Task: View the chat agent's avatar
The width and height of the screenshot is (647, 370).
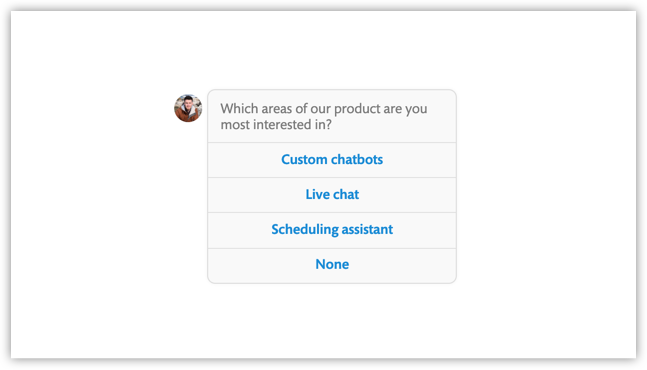Action: point(188,108)
